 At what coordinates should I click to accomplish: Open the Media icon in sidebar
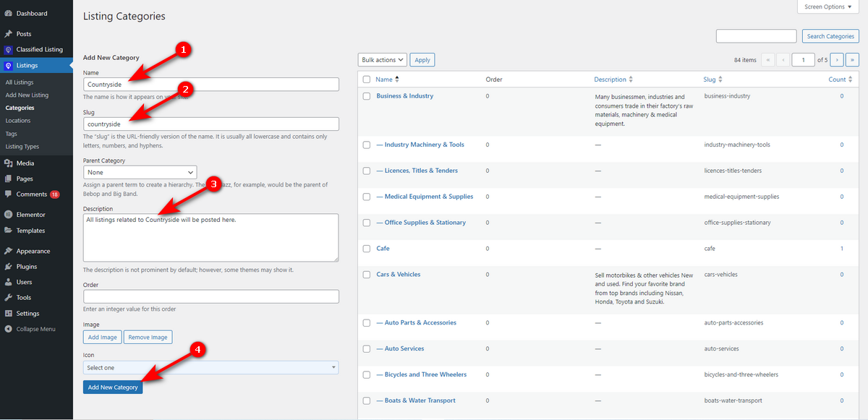pos(8,163)
